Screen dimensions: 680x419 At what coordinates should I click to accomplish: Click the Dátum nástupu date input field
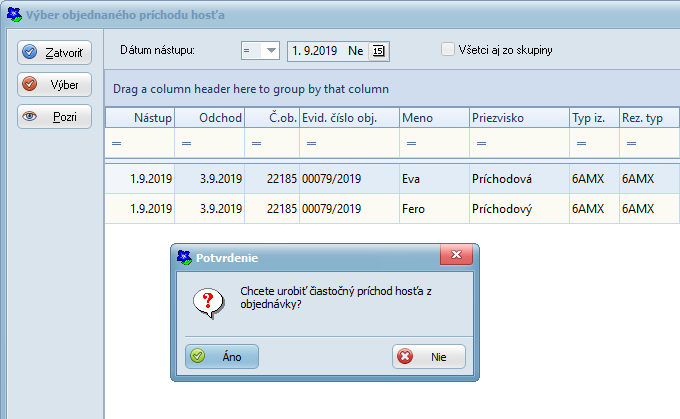pyautogui.click(x=327, y=50)
